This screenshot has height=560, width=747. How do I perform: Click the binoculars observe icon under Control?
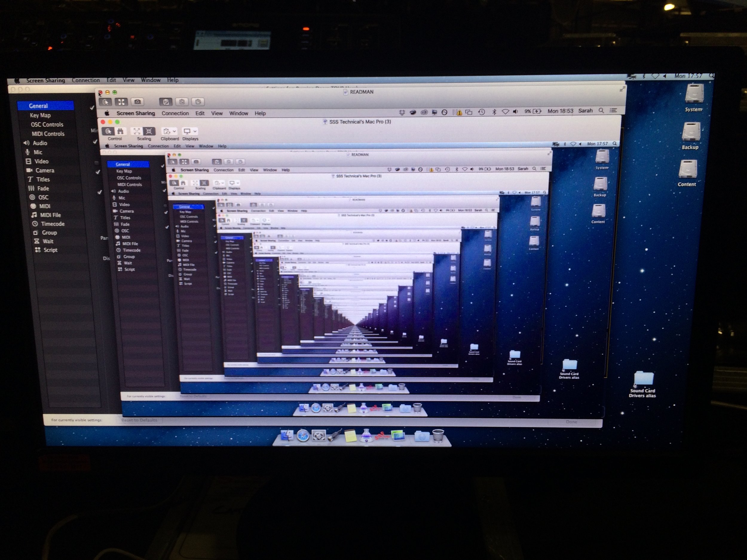pos(120,131)
